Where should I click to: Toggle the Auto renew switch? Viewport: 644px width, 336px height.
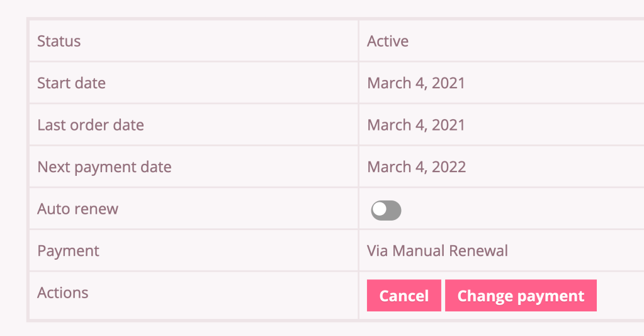[x=386, y=210]
